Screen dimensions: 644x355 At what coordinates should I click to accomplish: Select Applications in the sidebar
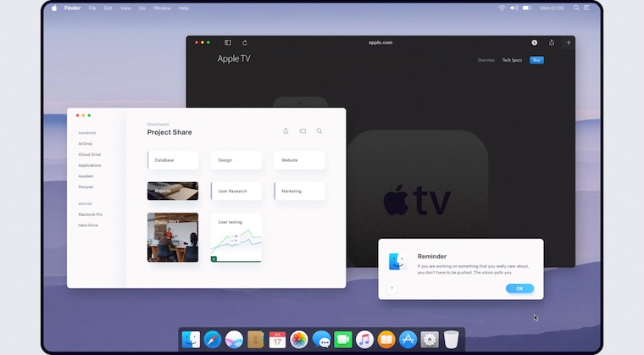click(90, 165)
